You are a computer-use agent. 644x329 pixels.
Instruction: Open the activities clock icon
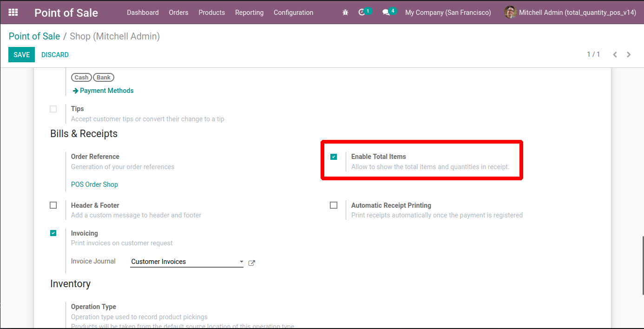(362, 13)
